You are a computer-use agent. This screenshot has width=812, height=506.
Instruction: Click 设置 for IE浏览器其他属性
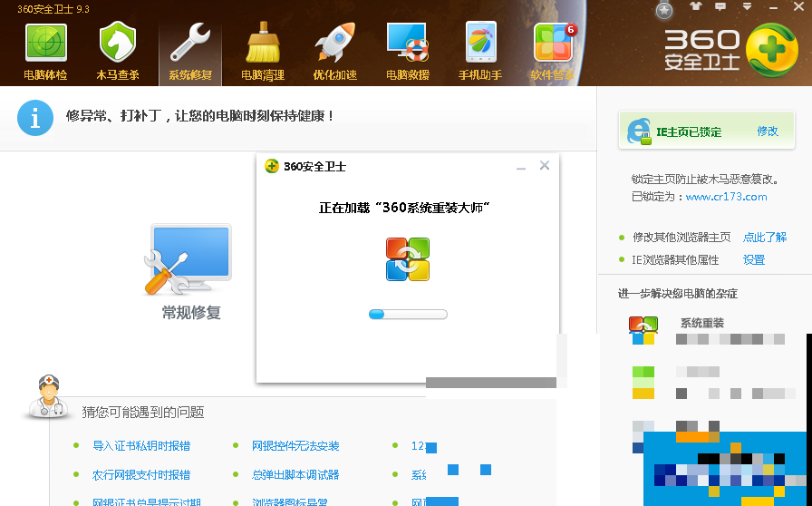[x=753, y=259]
